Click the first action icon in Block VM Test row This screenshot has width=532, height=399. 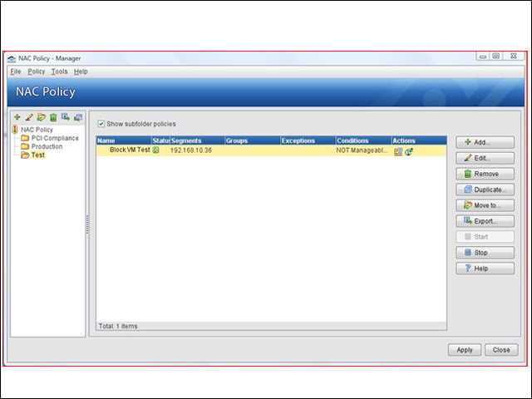click(398, 151)
